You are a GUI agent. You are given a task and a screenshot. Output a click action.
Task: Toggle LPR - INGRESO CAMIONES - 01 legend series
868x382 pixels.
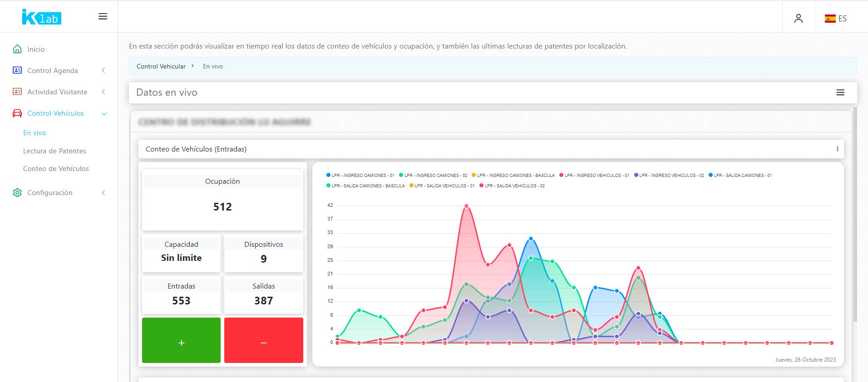pos(360,175)
